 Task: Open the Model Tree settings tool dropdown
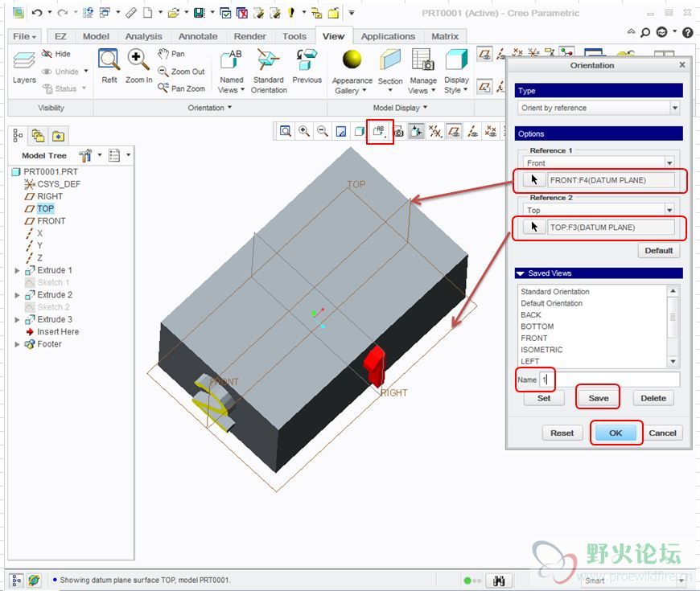(90, 155)
